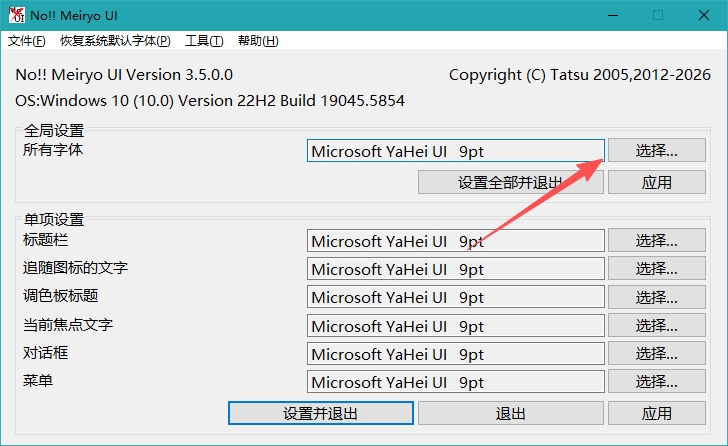Click the No!! Meiryo UI app icon
Viewport: 728px width, 446px height.
(x=17, y=15)
